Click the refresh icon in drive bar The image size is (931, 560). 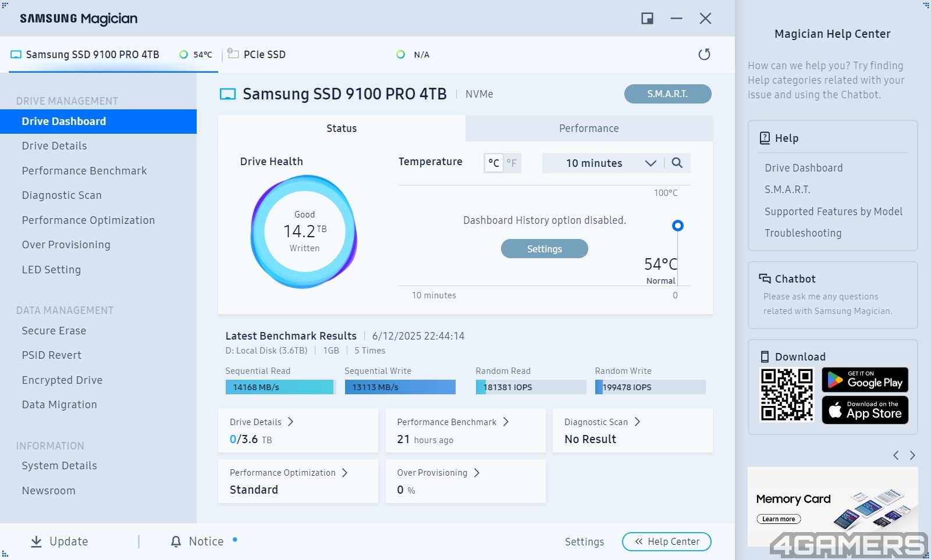(704, 54)
